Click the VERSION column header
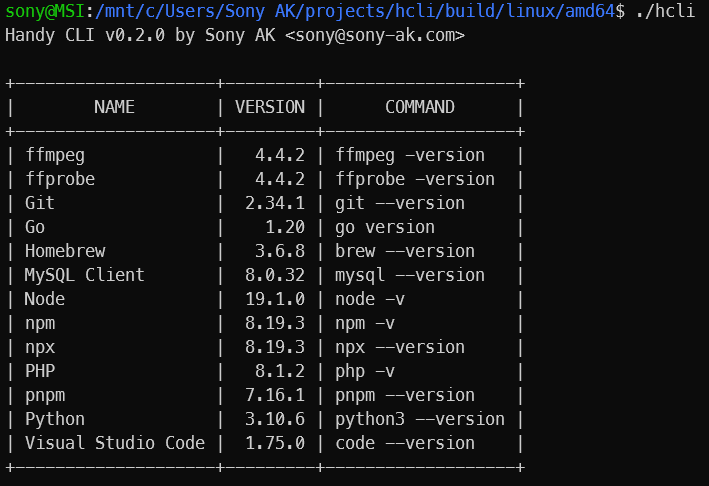This screenshot has height=486, width=709. (x=270, y=107)
